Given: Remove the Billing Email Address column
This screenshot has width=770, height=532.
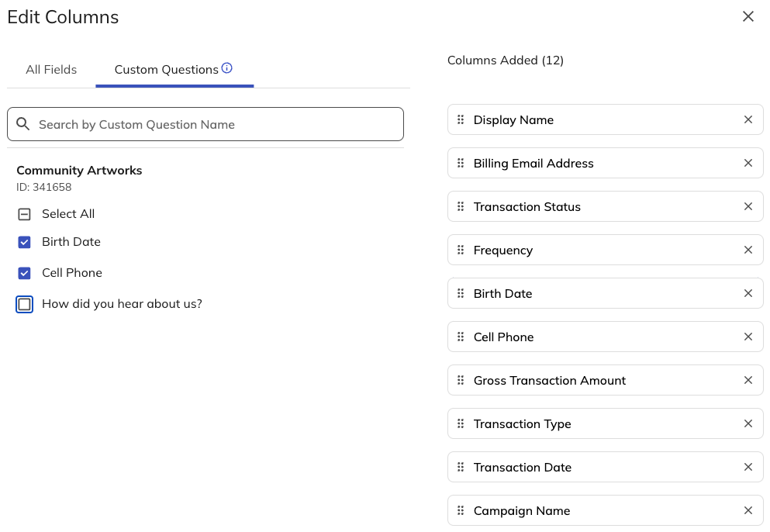Looking at the screenshot, I should [x=748, y=163].
